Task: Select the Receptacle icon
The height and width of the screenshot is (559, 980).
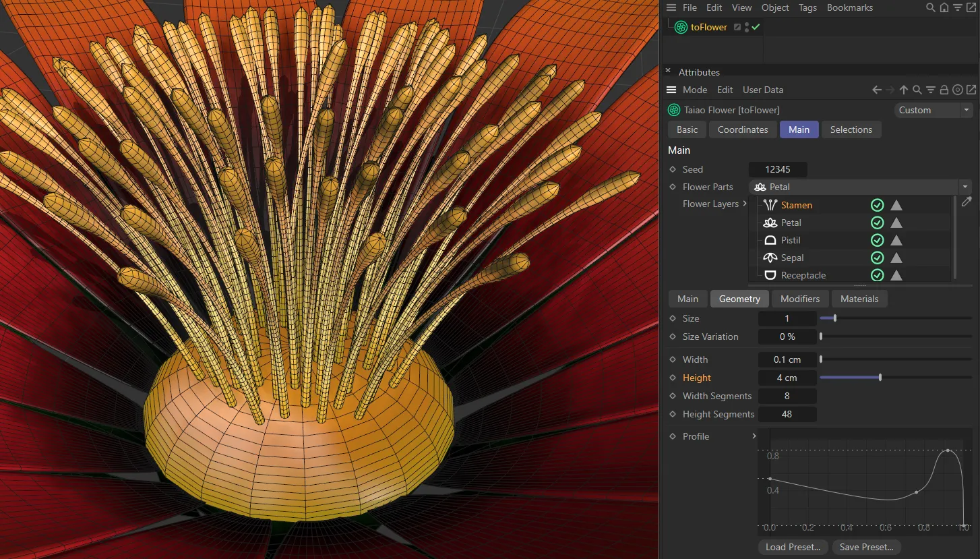Action: [770, 275]
